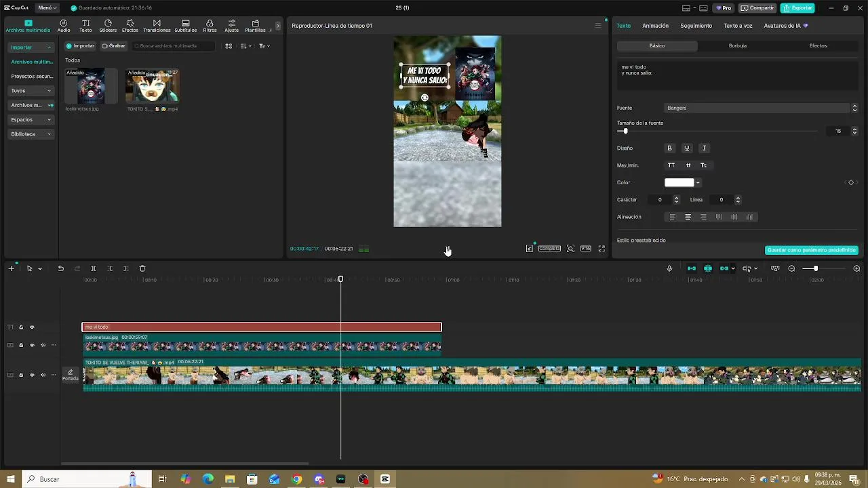Select the loskimetsus.jpg media thumbnail
The image size is (868, 488).
(91, 85)
